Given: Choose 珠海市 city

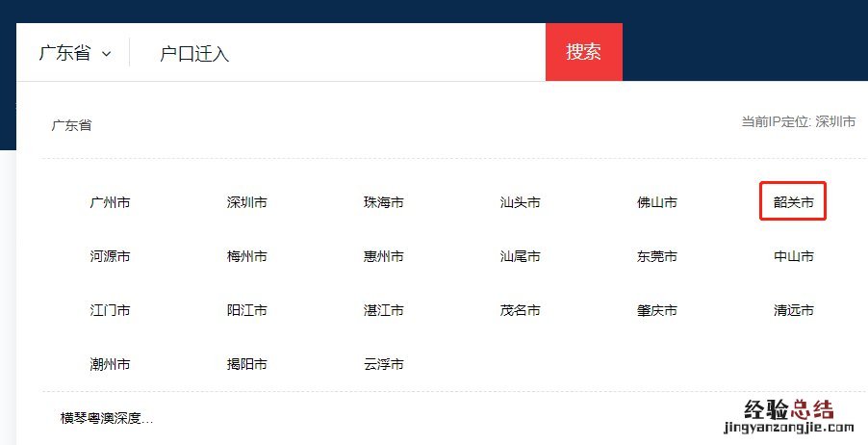Looking at the screenshot, I should pyautogui.click(x=384, y=203).
